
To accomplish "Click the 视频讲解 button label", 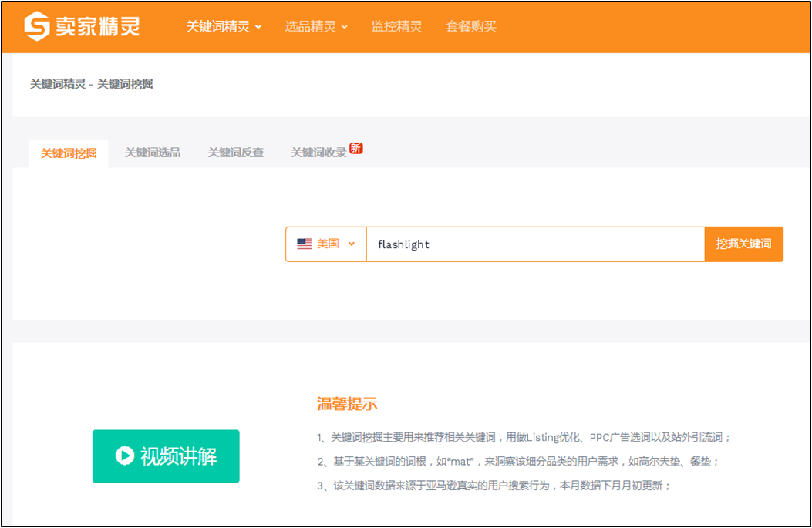I will point(178,456).
